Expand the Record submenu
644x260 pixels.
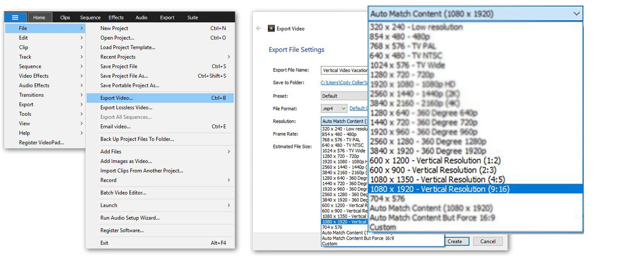pyautogui.click(x=160, y=180)
